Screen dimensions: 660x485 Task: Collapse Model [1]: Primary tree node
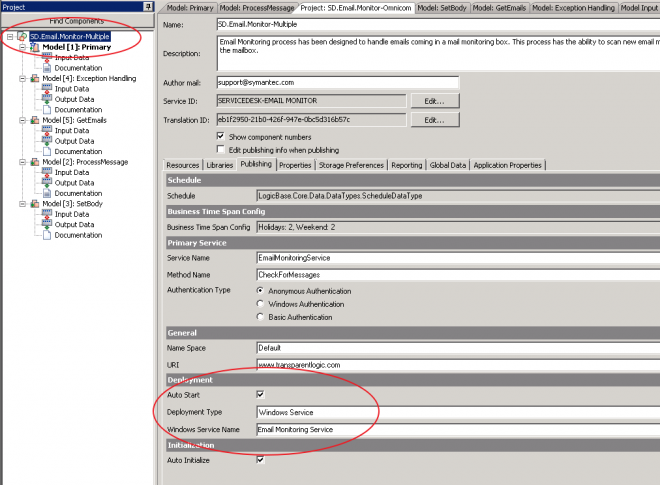click(23, 47)
